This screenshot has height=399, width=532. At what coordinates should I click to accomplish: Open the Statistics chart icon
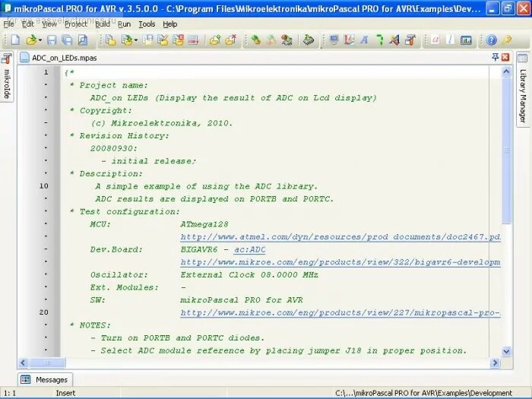click(x=466, y=40)
